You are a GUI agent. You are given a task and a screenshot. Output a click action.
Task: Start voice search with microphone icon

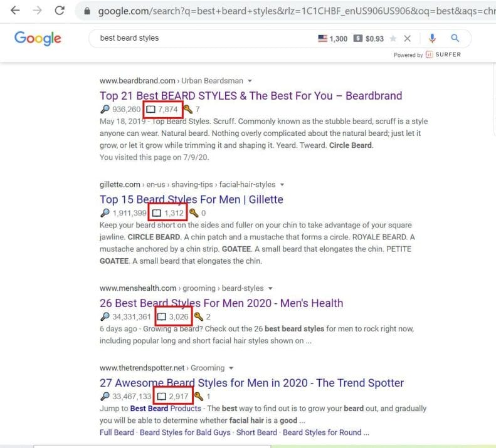pyautogui.click(x=432, y=38)
